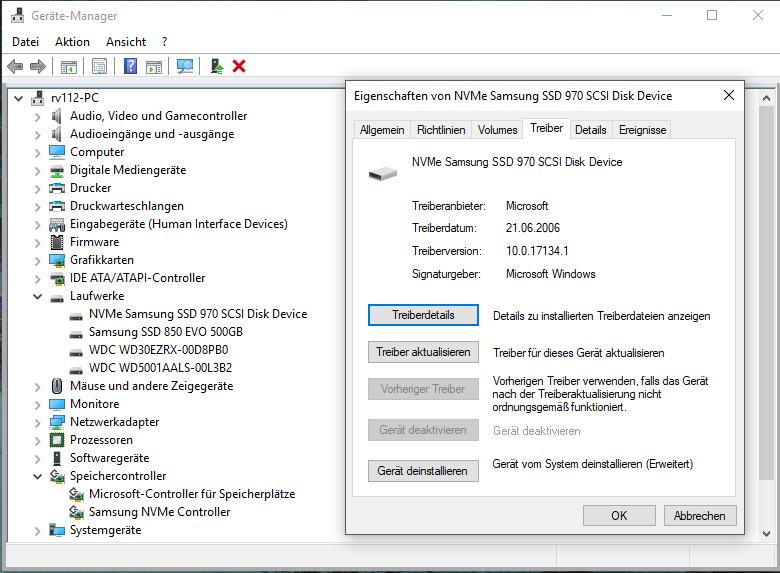The image size is (780, 573).
Task: Click the Drucker printer icon
Action: click(x=57, y=188)
